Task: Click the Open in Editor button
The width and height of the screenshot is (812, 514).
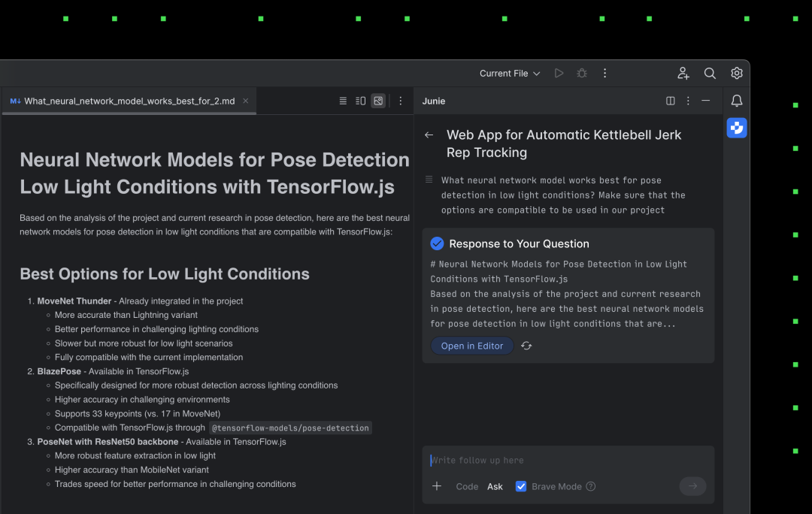Action: [472, 346]
